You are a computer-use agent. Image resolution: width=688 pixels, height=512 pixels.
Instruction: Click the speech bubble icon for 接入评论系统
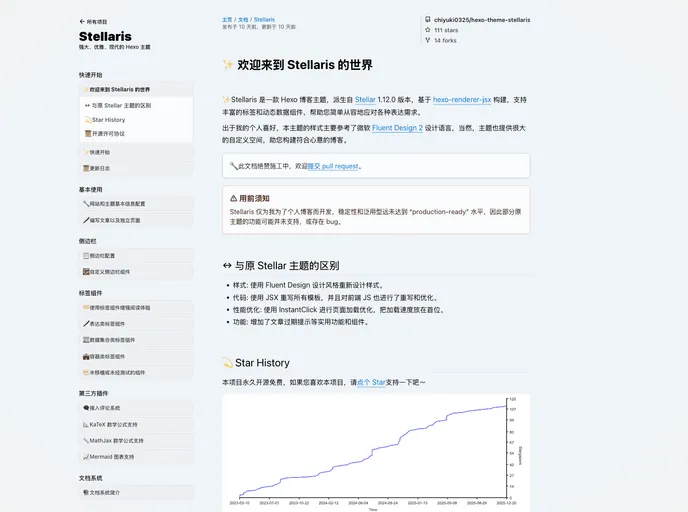(x=86, y=408)
